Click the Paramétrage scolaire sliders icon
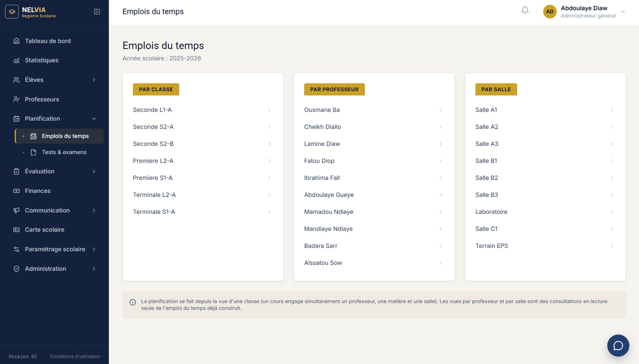639x364 pixels. tap(16, 250)
